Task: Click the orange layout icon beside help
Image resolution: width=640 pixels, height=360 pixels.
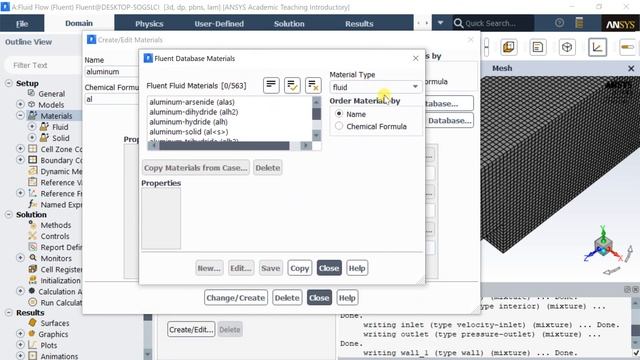Action: point(579,23)
